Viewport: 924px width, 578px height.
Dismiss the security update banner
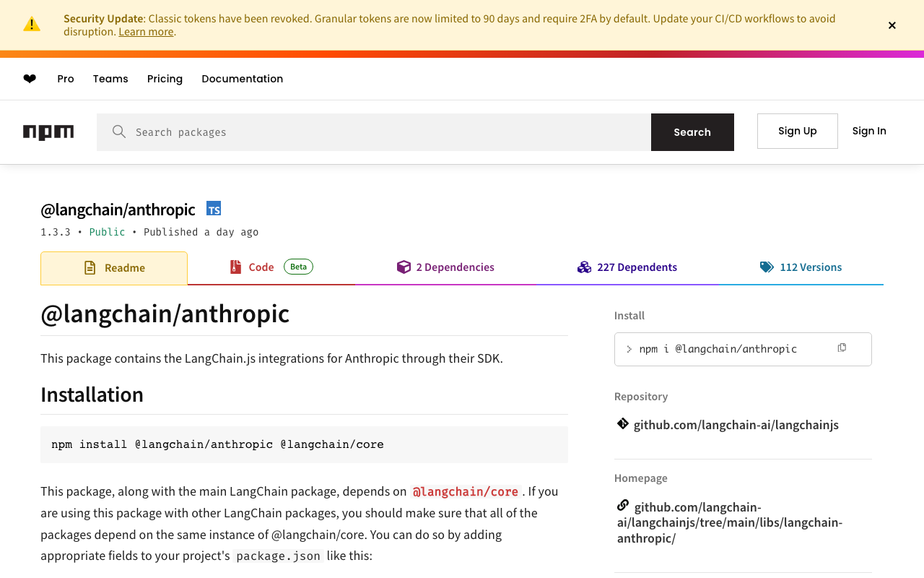(x=892, y=25)
